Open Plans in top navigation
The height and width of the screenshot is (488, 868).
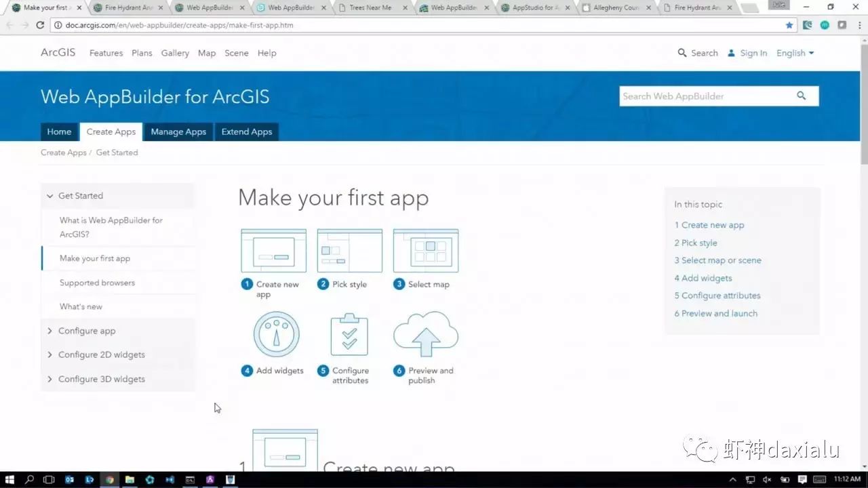point(142,53)
